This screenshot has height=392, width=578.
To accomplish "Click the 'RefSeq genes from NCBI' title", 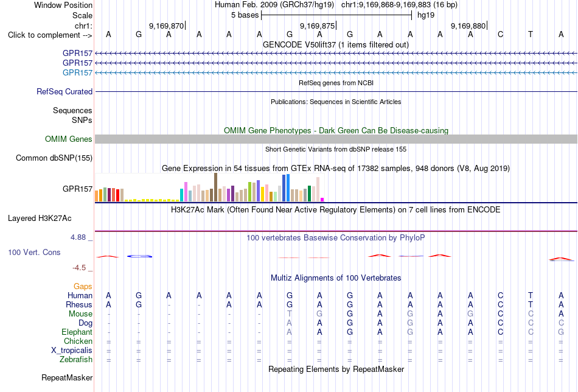I will pyautogui.click(x=336, y=83).
